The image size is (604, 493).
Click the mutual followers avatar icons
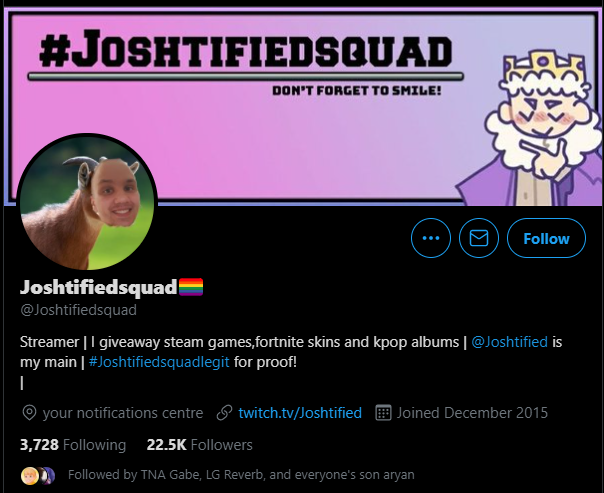point(38,476)
